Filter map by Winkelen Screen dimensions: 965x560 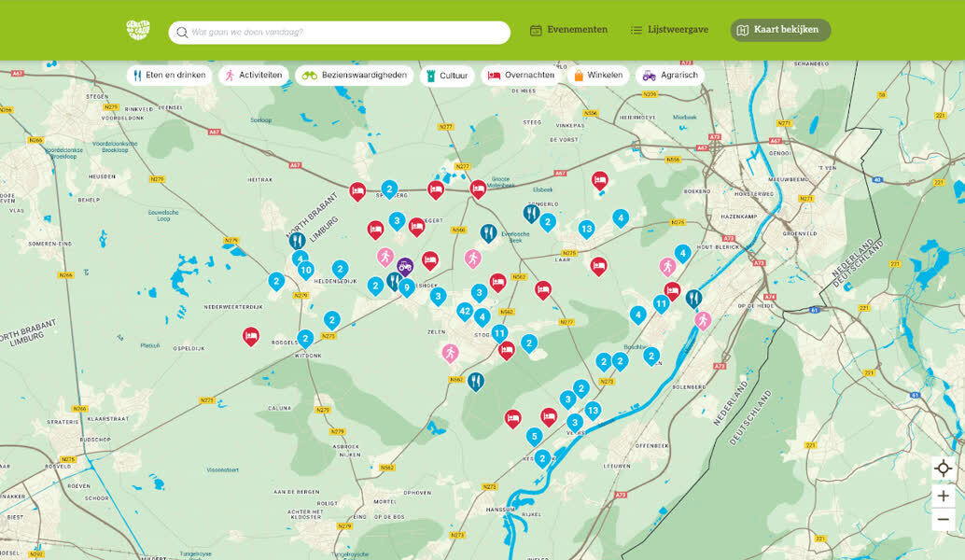pyautogui.click(x=598, y=76)
